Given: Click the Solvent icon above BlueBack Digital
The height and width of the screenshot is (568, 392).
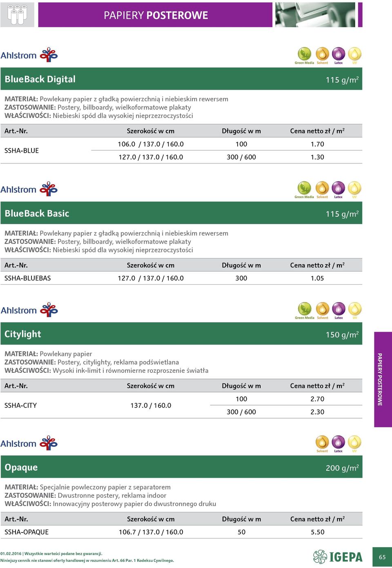Looking at the screenshot, I should (322, 56).
